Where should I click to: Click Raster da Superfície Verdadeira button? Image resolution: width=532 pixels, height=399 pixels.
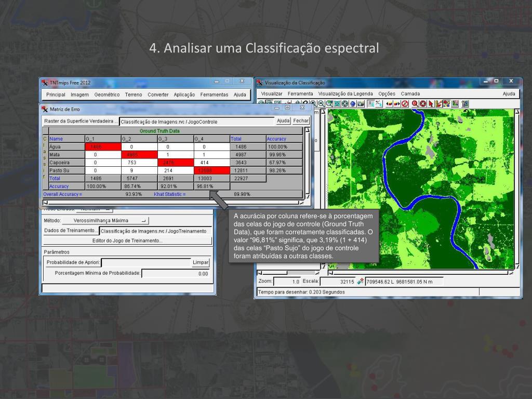81,121
